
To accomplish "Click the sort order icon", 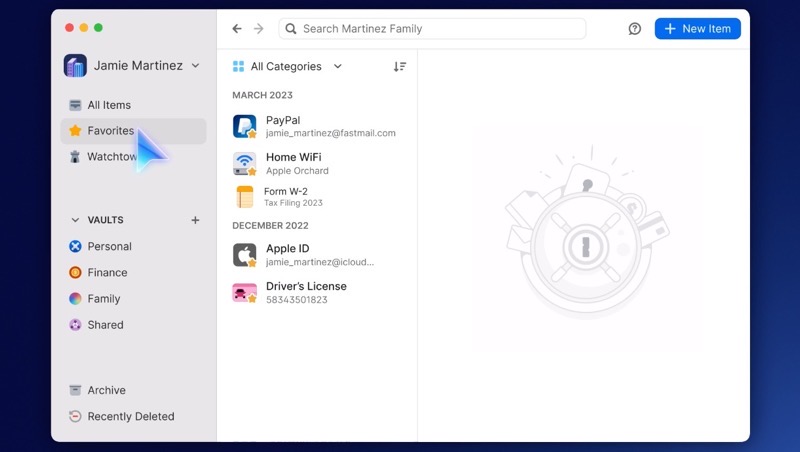I will click(399, 66).
